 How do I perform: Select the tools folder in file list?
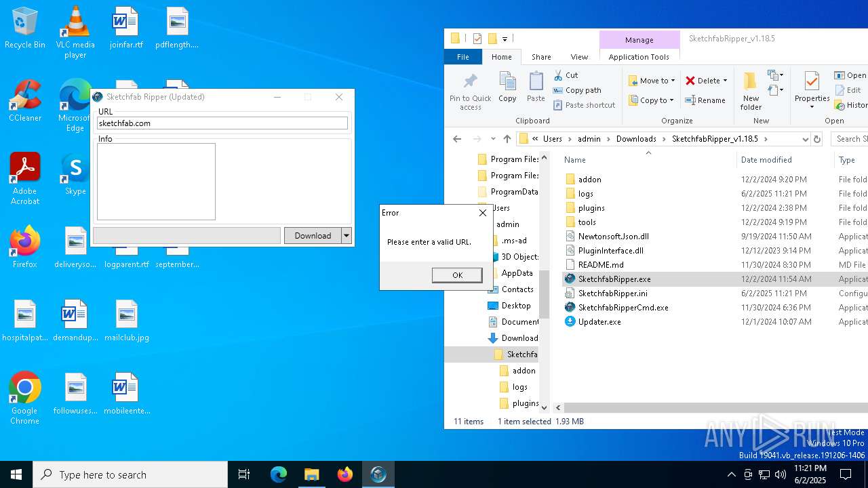click(x=587, y=222)
